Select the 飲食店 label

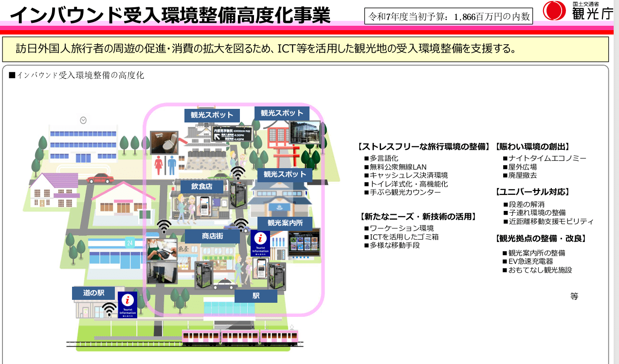(x=200, y=187)
